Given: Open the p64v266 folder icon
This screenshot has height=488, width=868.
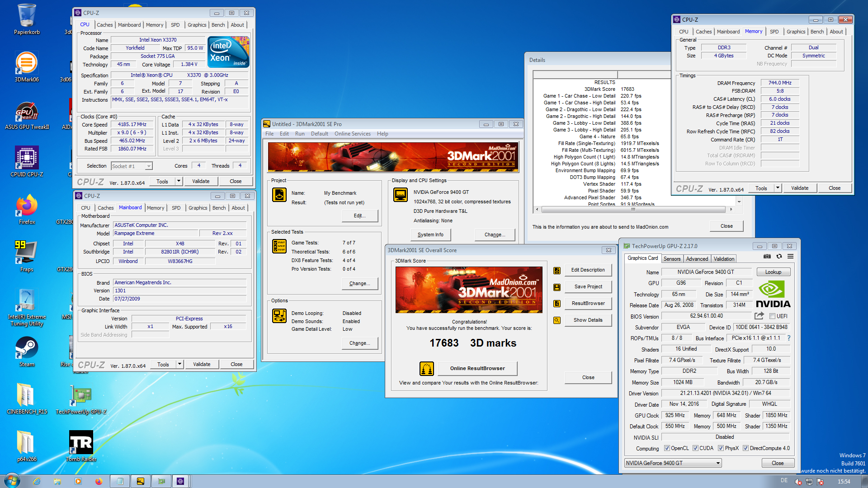Looking at the screenshot, I should 27,446.
